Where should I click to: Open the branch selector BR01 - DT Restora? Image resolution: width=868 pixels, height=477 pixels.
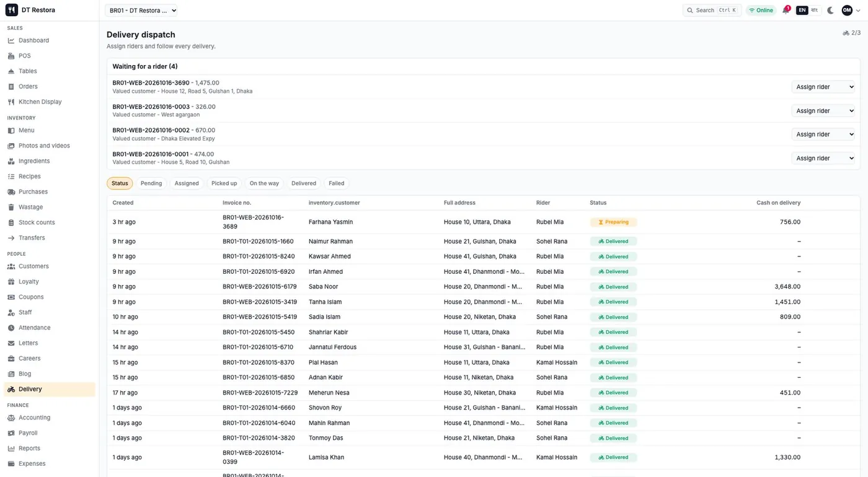point(141,11)
